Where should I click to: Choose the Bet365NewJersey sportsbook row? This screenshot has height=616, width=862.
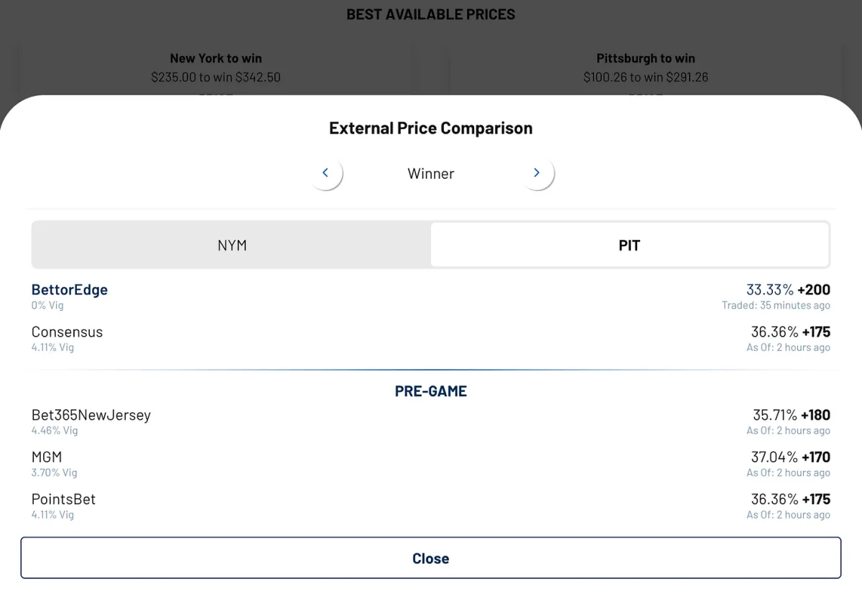coord(431,422)
